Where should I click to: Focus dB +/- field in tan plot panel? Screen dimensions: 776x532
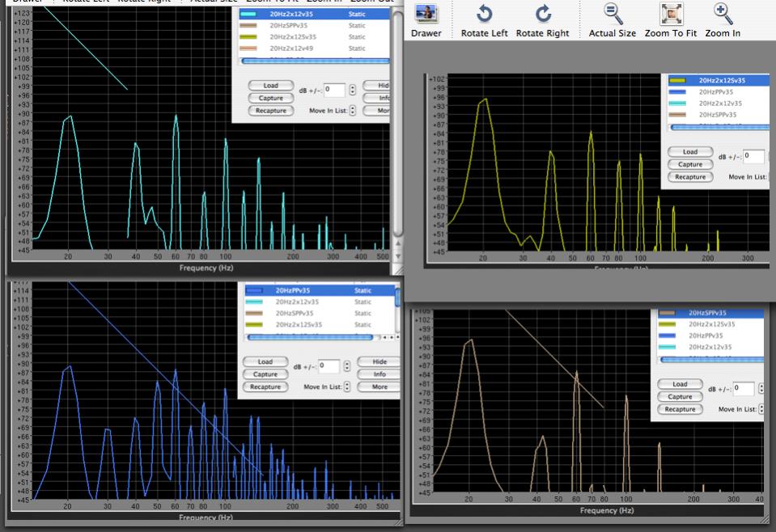[x=744, y=389]
